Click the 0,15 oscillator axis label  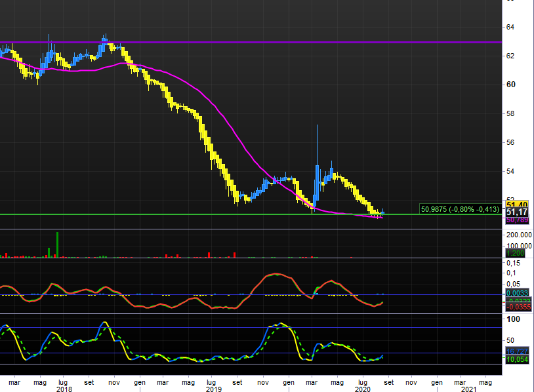[x=513, y=263]
